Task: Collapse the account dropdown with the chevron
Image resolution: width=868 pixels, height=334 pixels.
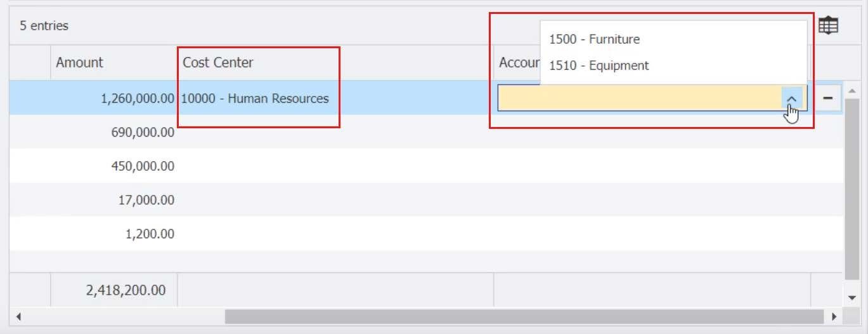Action: [791, 98]
